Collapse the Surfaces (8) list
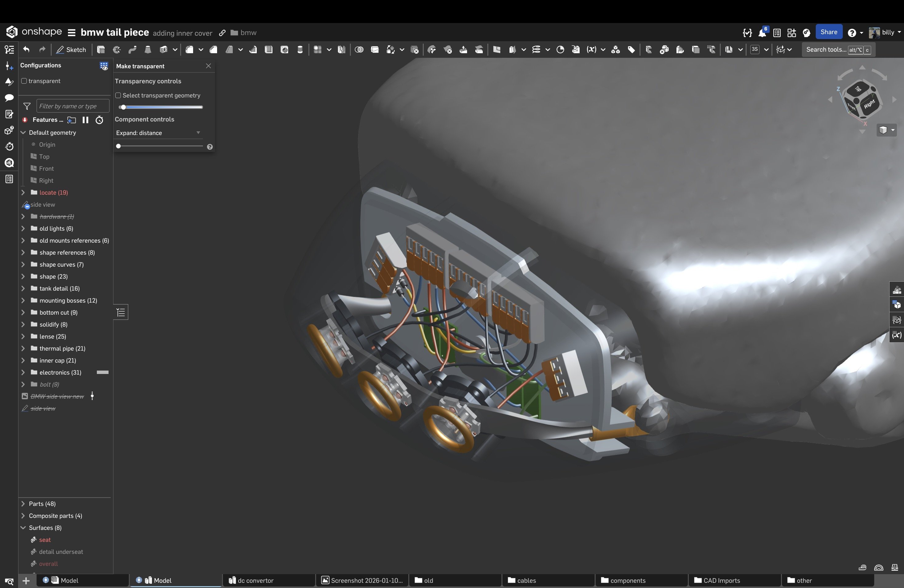Image resolution: width=904 pixels, height=588 pixels. (x=23, y=528)
